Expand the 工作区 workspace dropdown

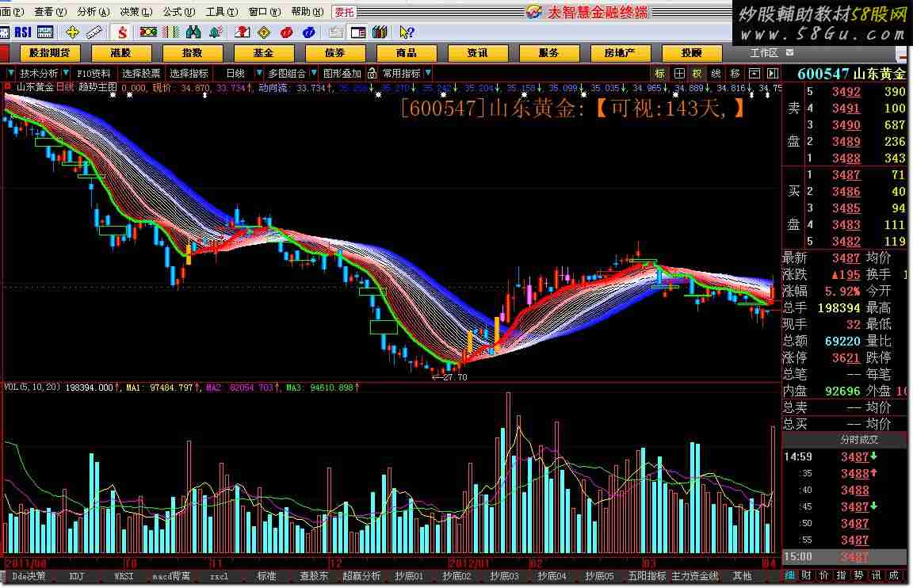coord(789,52)
